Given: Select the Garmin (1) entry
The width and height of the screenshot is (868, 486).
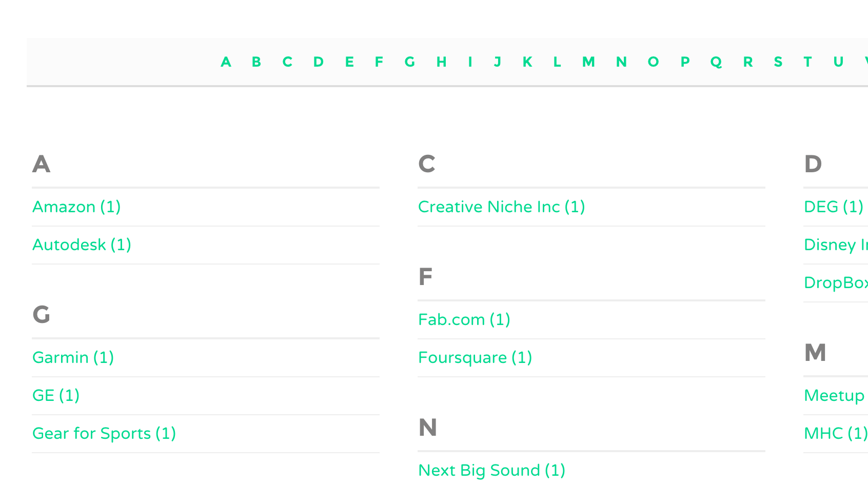Looking at the screenshot, I should (73, 357).
